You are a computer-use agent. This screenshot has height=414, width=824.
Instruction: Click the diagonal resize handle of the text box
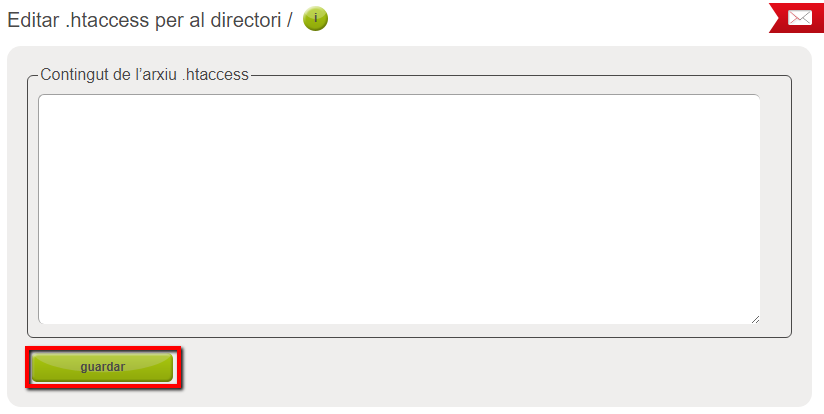(755, 318)
